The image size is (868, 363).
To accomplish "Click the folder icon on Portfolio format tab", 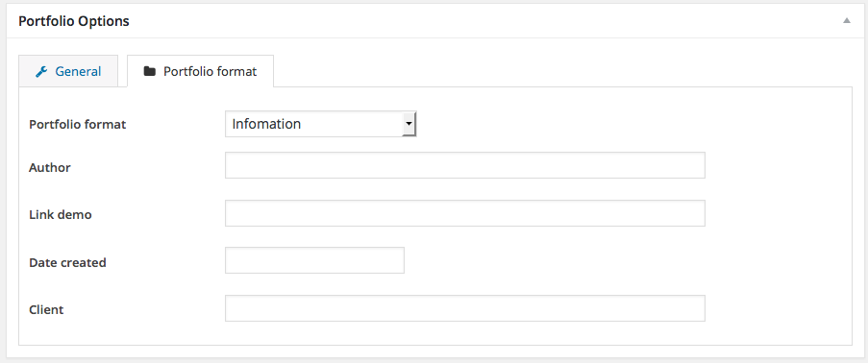I will (149, 71).
